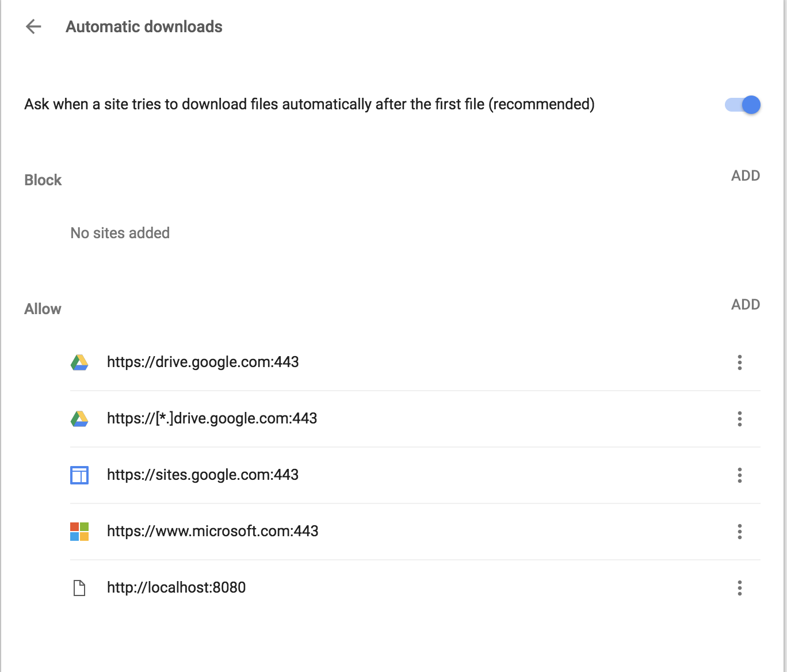Click ADD next to the Block section
The image size is (787, 672).
pos(746,175)
